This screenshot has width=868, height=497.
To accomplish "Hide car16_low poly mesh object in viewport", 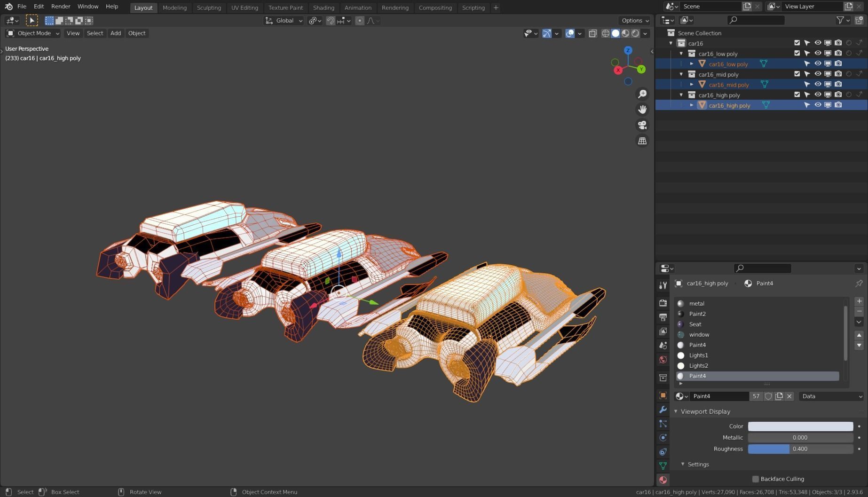I will pos(818,63).
